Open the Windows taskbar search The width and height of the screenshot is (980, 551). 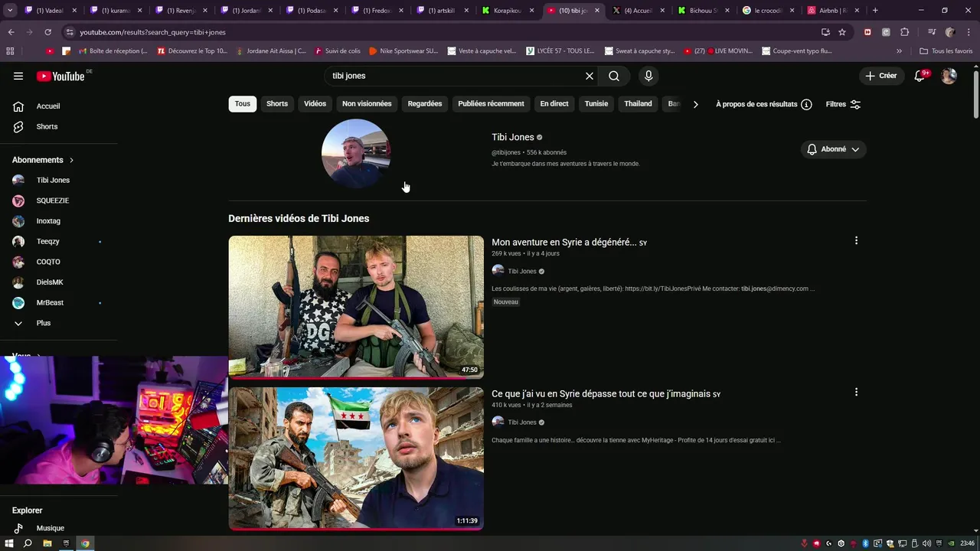tap(28, 543)
